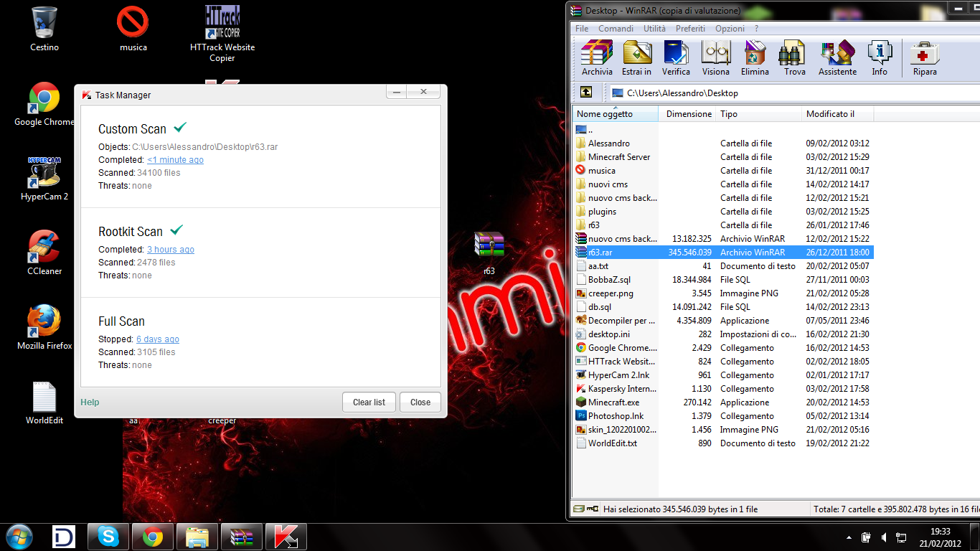This screenshot has width=980, height=551.
Task: Sort by Modificato il column header
Action: pyautogui.click(x=837, y=114)
